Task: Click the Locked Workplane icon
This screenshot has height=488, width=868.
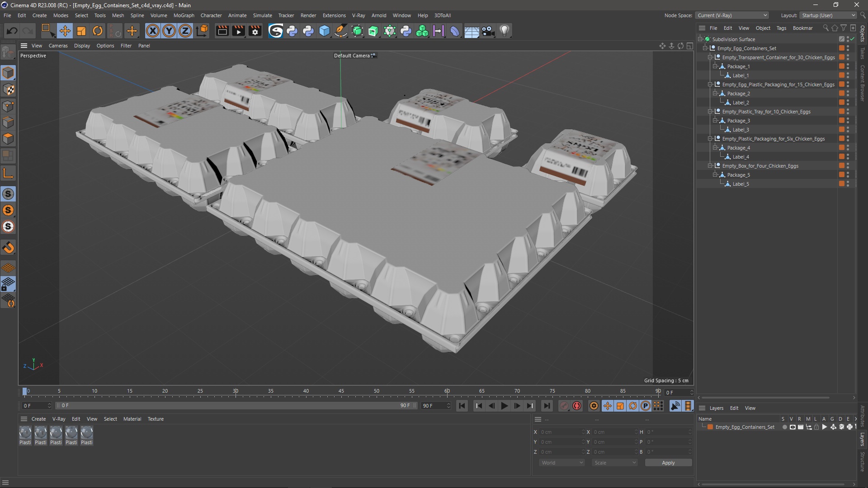Action: coord(8,284)
